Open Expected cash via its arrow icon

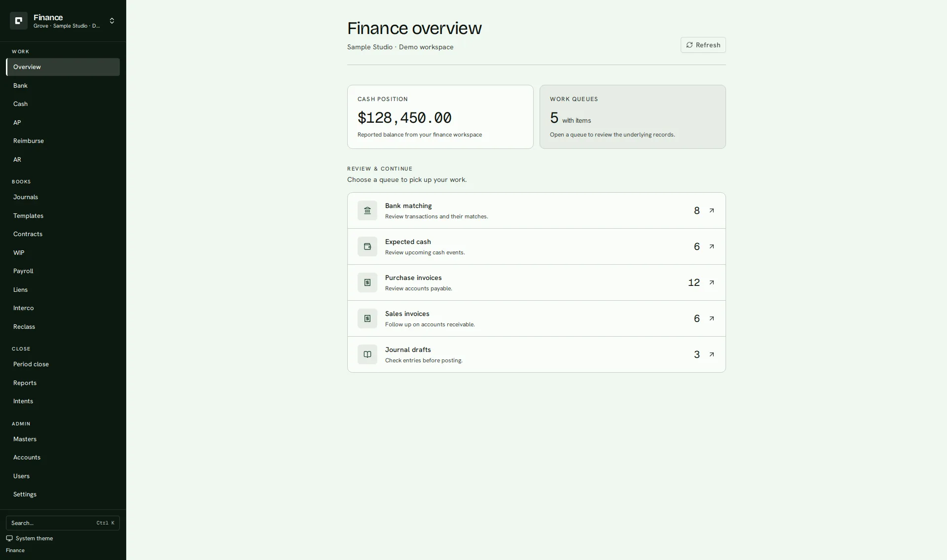click(x=712, y=246)
